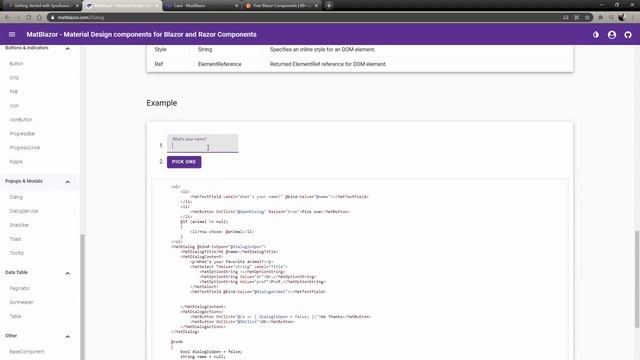Open the browser extensions puzzle icon
This screenshot has height=360, width=640.
[x=600, y=18]
